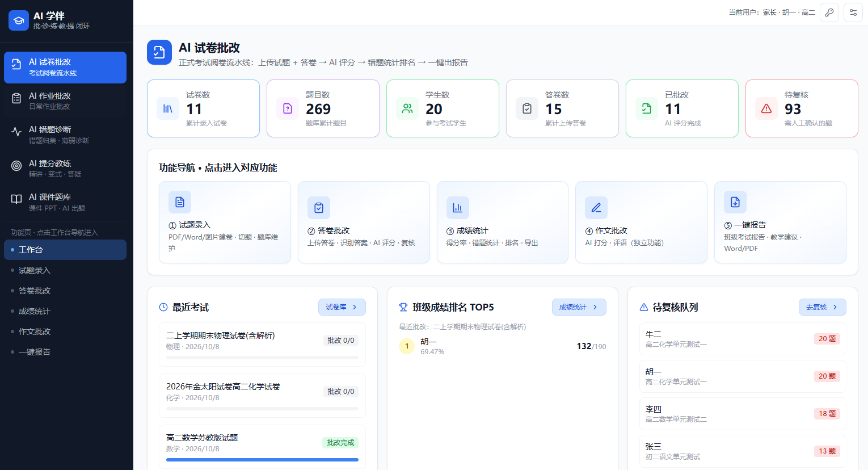Go to 一键报告 sidebar sub-item
Image resolution: width=868 pixels, height=470 pixels.
(65, 352)
